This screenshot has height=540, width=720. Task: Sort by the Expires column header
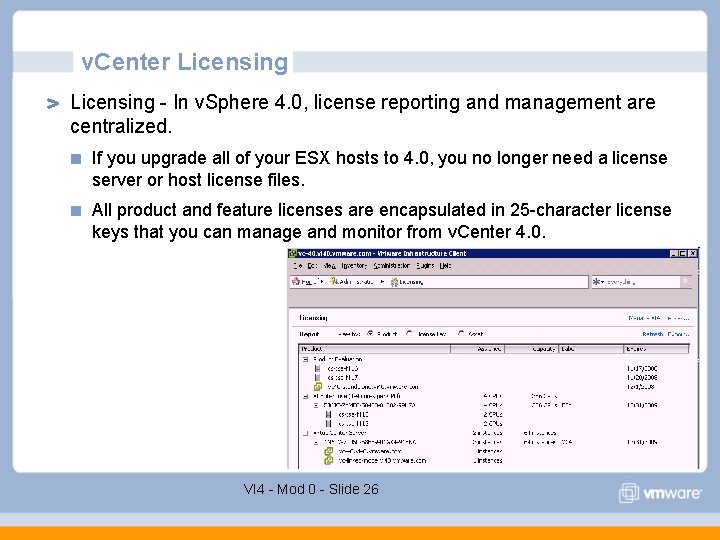657,349
